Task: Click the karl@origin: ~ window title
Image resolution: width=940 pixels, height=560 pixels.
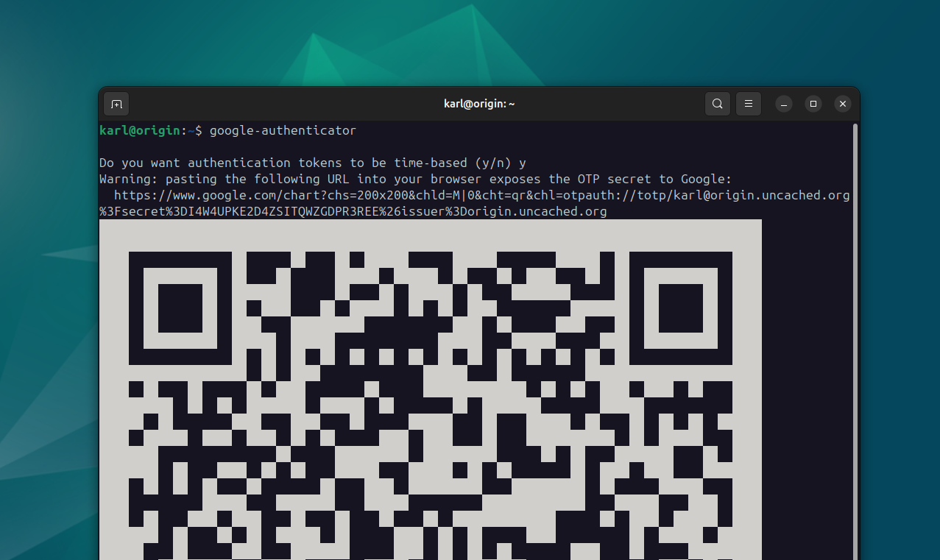Action: (x=479, y=104)
